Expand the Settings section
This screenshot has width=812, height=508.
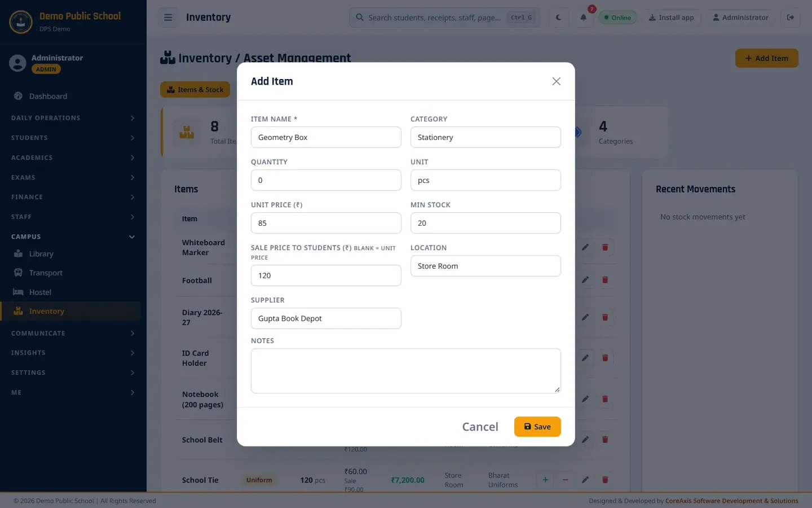73,373
